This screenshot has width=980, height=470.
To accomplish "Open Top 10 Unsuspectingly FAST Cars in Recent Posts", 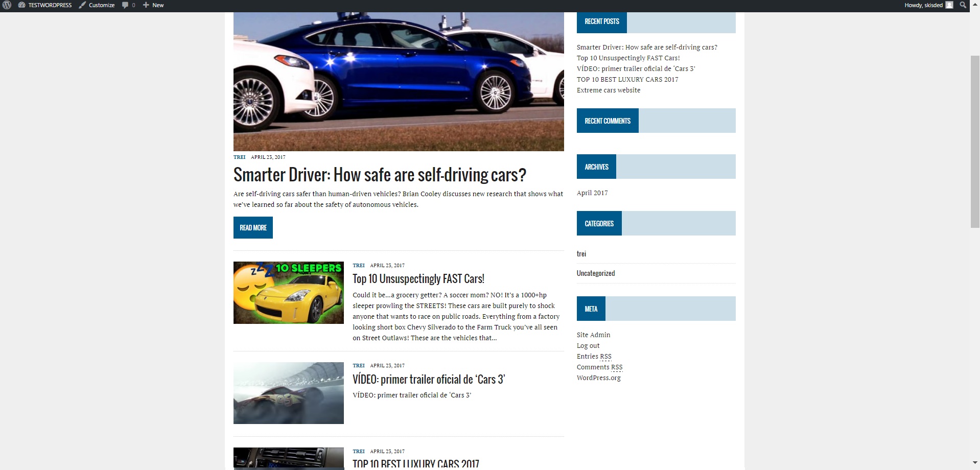I will point(628,58).
